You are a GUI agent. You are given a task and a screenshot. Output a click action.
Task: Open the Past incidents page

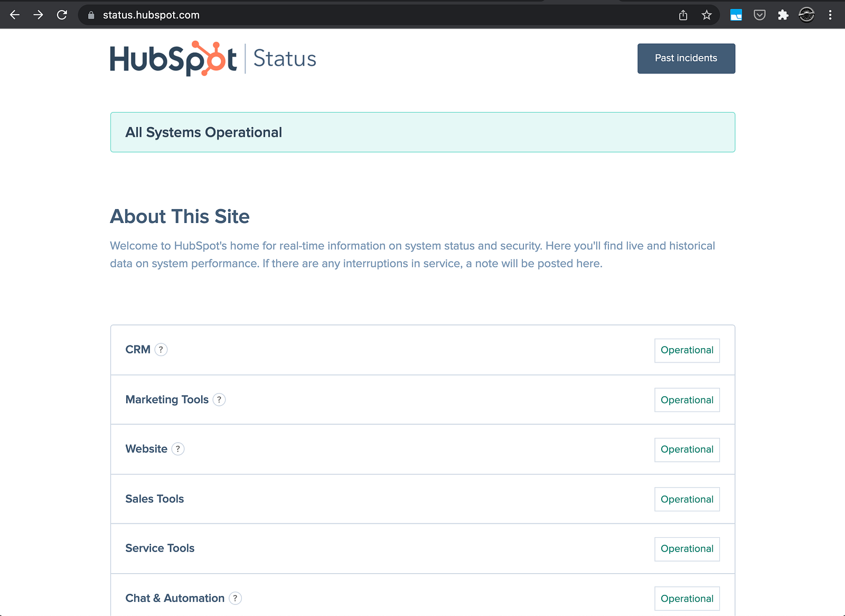[x=686, y=58]
